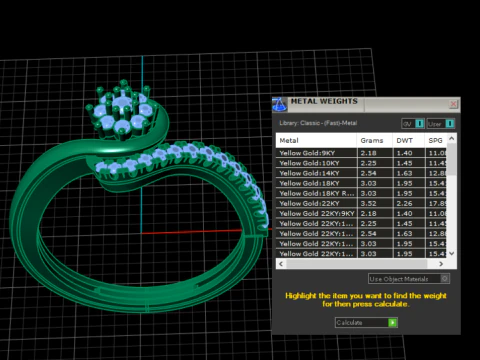Viewport: 480px width, 360px height.
Task: Click the 1.63 DWT cell in Yellow Gold:14KY row
Action: 409,173
